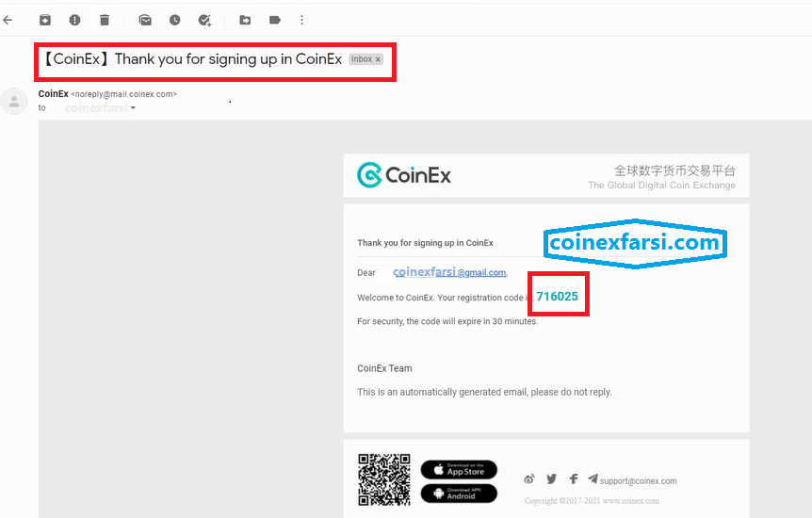The image size is (812, 518).
Task: Mark the email as unread
Action: [x=145, y=20]
